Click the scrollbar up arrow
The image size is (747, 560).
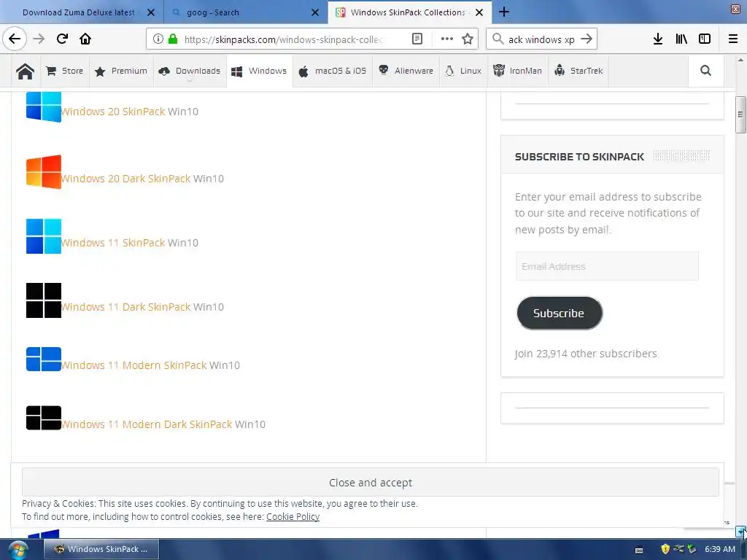(740, 60)
